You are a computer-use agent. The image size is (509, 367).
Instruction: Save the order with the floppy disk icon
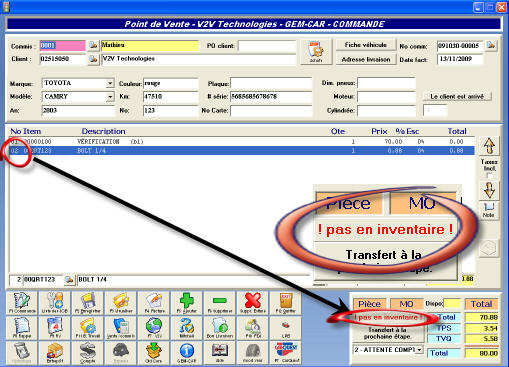coord(88,303)
